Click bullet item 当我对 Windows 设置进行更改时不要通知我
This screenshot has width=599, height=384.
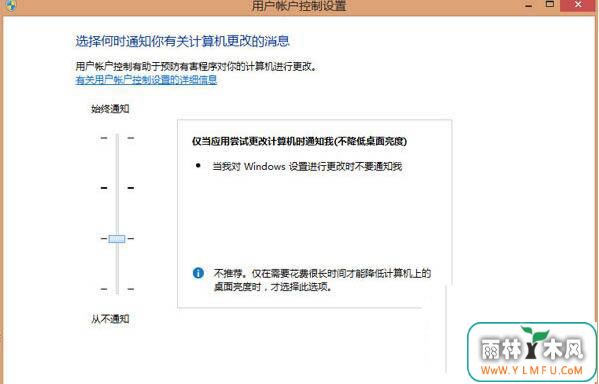coord(307,167)
